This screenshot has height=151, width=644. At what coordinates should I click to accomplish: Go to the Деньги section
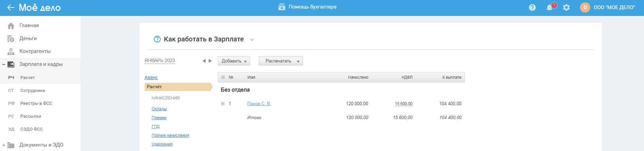click(x=28, y=38)
